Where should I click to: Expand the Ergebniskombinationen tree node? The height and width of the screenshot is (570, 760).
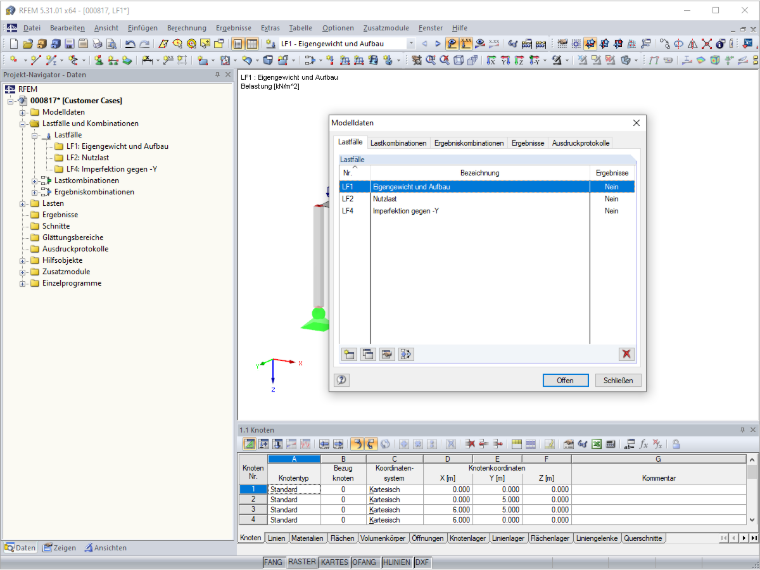click(34, 192)
